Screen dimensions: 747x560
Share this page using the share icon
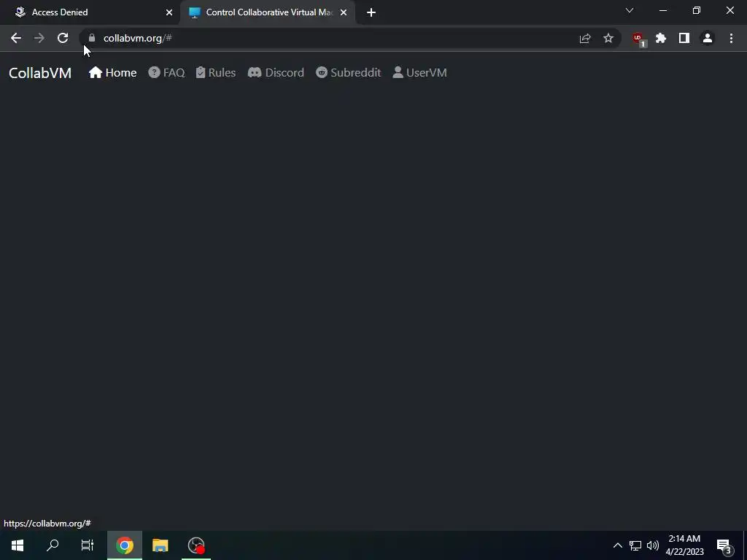585,38
